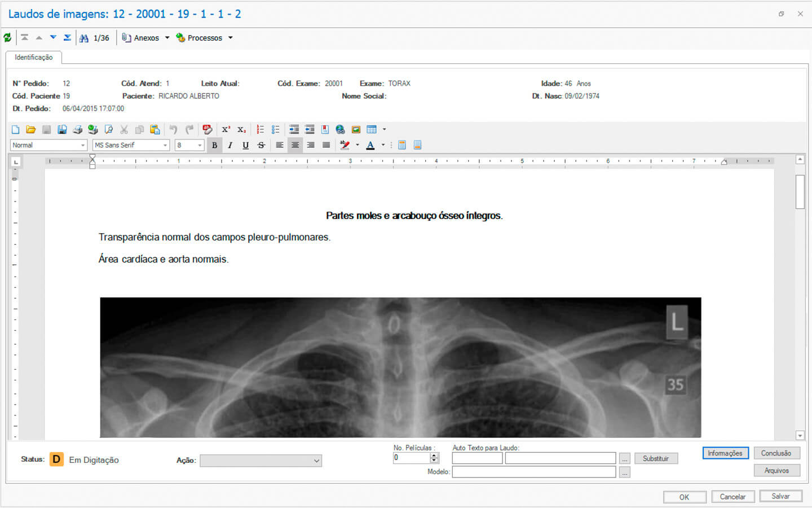Select the Identificação tab
This screenshot has height=508, width=812.
(x=34, y=57)
